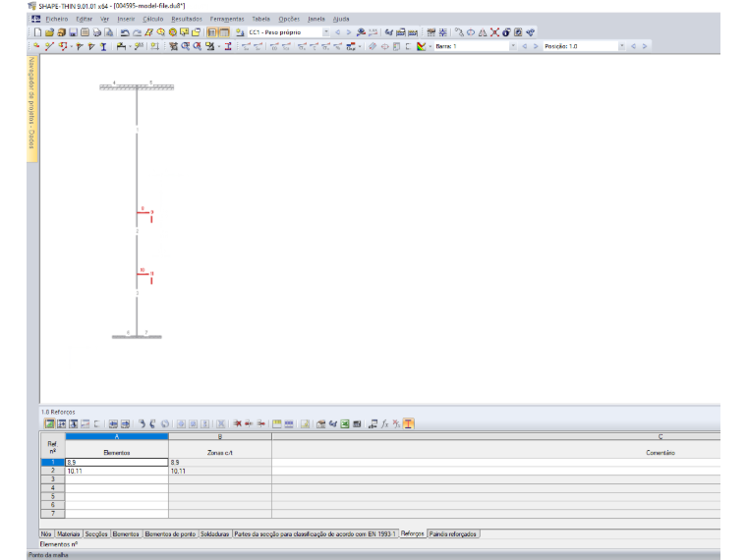Switch to the Painéis reforçados tab

tap(452, 533)
